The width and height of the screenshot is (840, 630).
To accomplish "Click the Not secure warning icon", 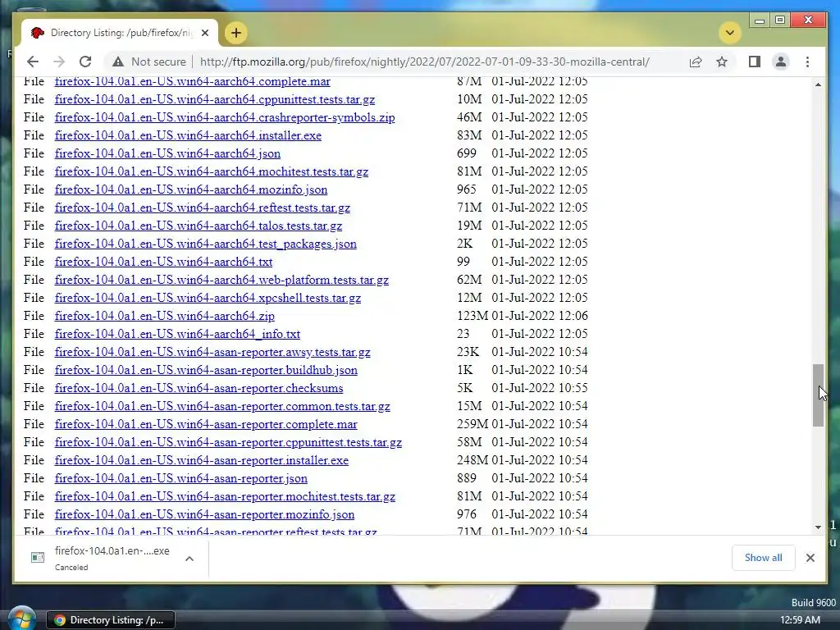I will (x=118, y=62).
